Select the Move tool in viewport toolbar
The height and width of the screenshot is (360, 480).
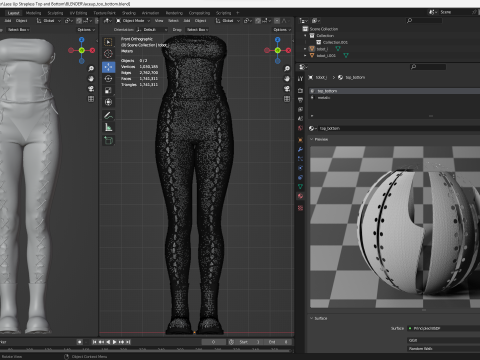[x=108, y=67]
